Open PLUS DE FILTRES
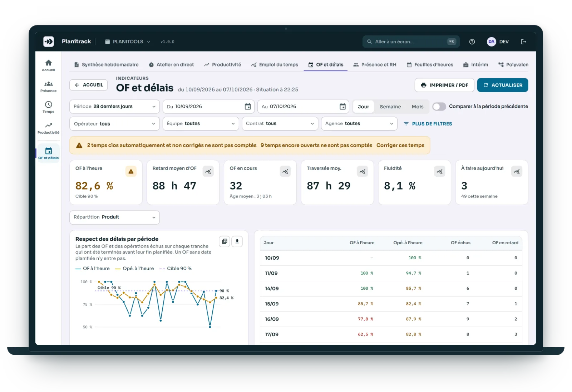Image resolution: width=572 pixels, height=392 pixels. tap(428, 124)
